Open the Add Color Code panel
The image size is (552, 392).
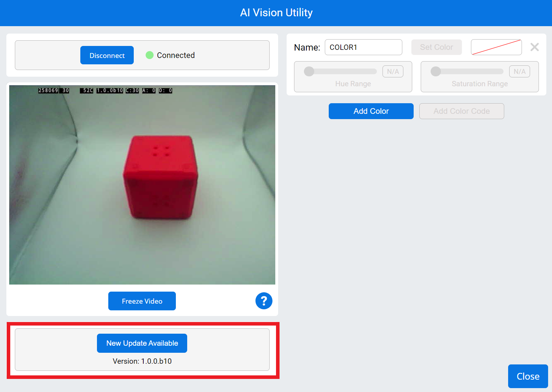point(461,111)
